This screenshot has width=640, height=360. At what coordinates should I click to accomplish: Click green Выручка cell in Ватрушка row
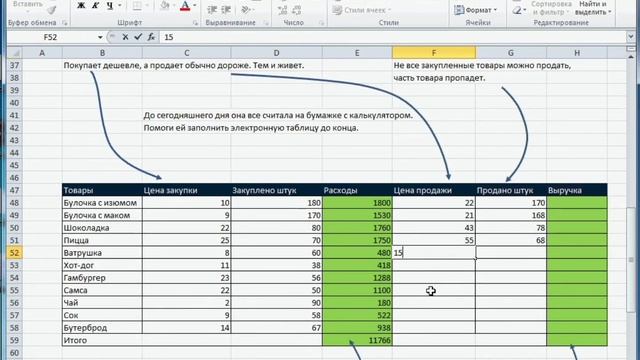tap(577, 253)
